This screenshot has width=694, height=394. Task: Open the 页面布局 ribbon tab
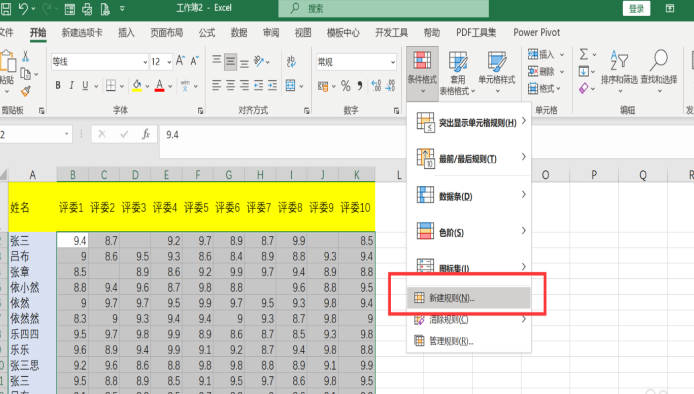tap(167, 32)
